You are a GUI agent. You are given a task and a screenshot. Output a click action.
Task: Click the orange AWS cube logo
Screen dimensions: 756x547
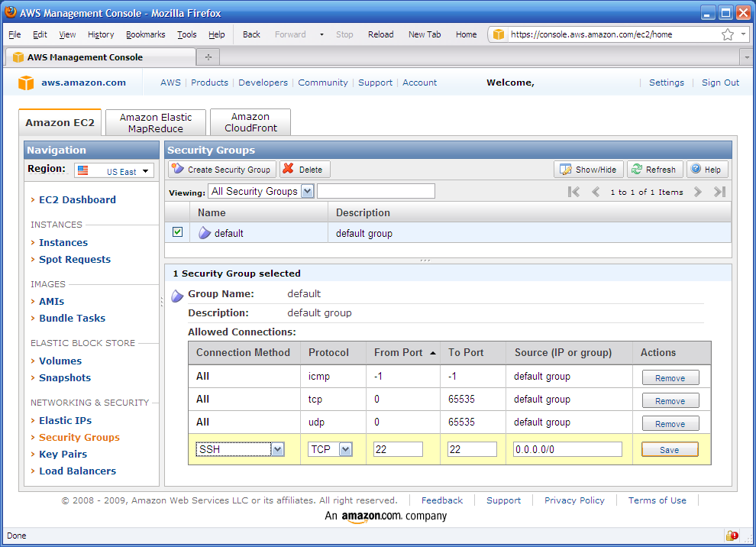tap(26, 83)
